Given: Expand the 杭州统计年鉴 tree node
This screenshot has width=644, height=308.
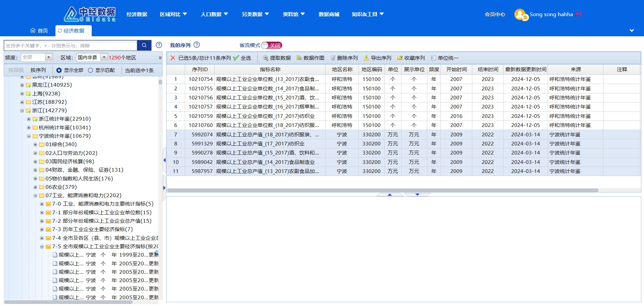Looking at the screenshot, I should (x=29, y=128).
